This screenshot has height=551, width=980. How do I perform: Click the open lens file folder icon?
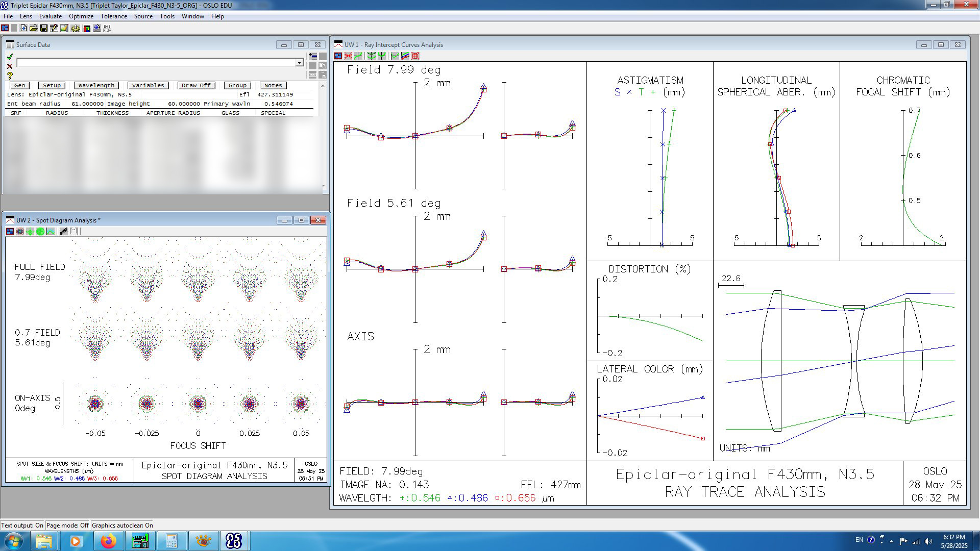point(34,28)
